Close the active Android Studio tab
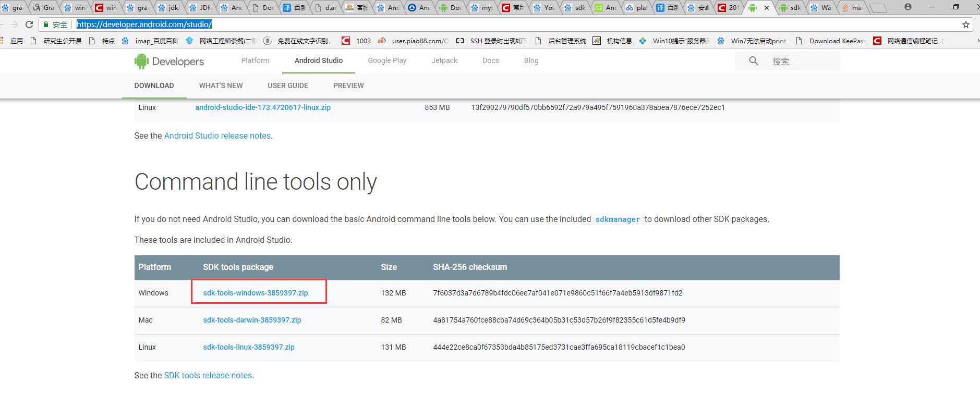The height and width of the screenshot is (395, 980). coord(766,8)
